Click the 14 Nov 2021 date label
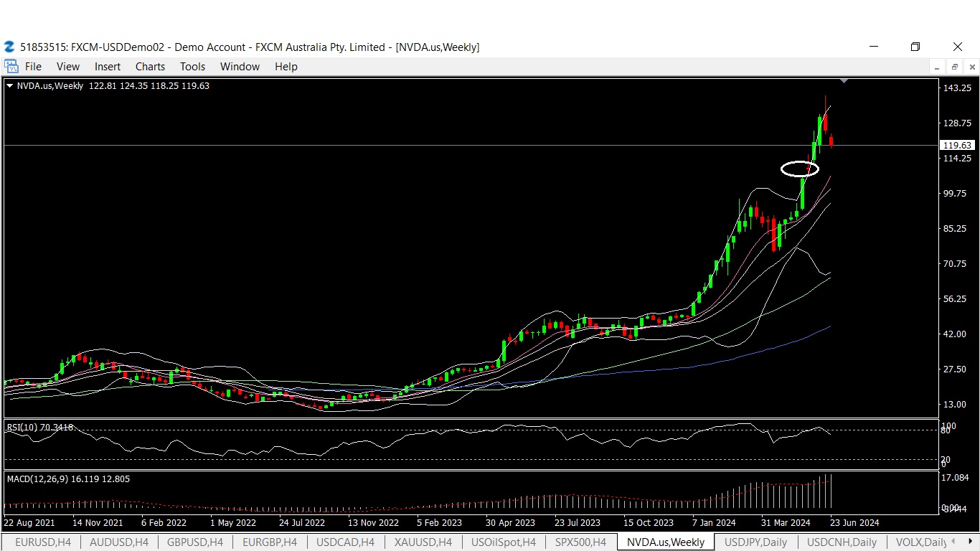This screenshot has height=551, width=980. pyautogui.click(x=98, y=522)
